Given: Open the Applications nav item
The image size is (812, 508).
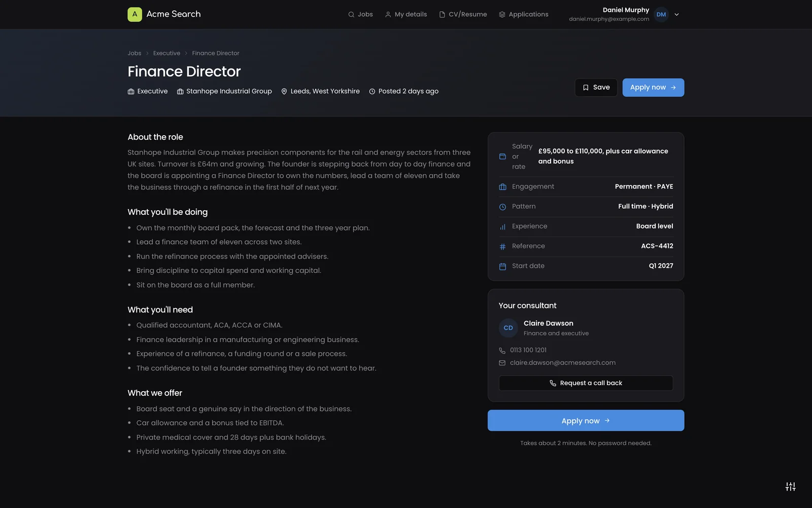Looking at the screenshot, I should tap(523, 14).
